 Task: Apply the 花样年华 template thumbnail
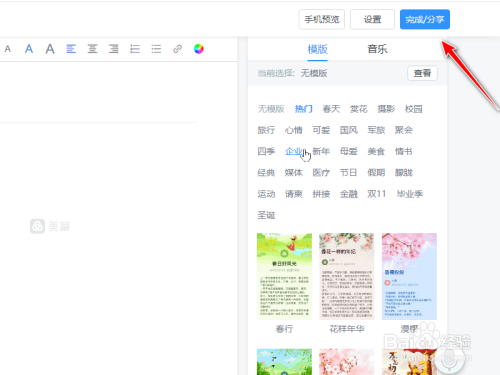347,276
